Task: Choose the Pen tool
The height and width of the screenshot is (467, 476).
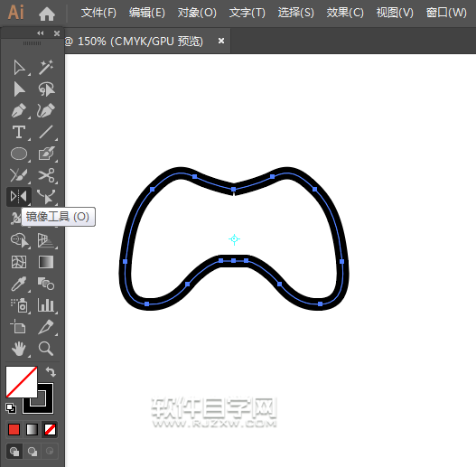Action: click(x=19, y=110)
